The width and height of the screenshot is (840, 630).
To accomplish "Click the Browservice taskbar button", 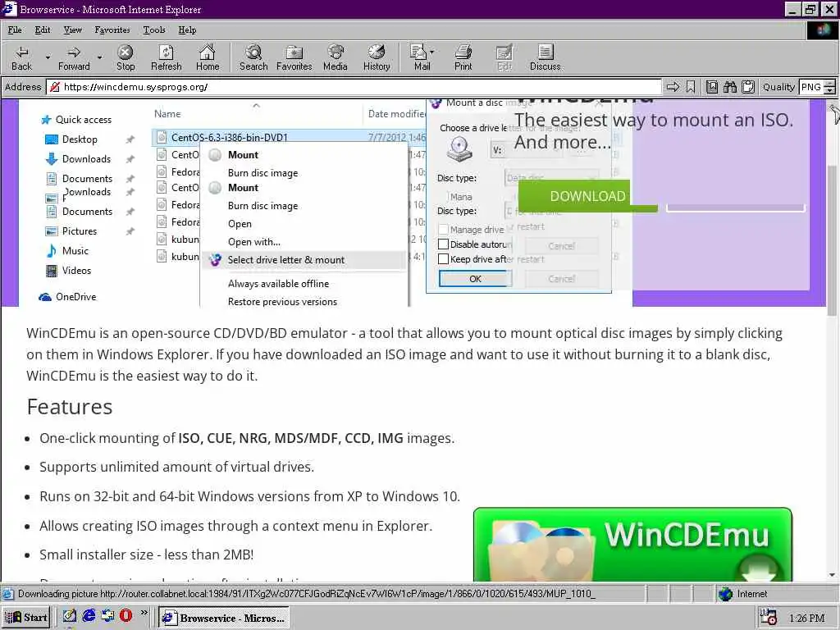I will pos(225,617).
